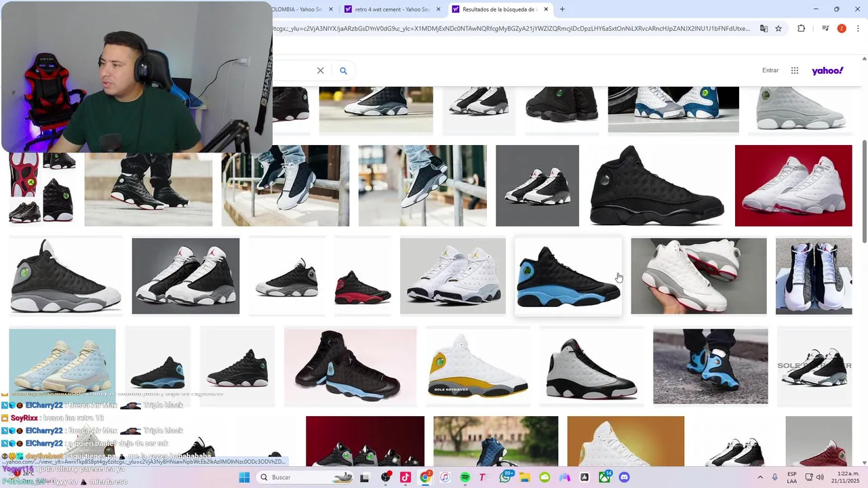Click the Yahoo search magnifier icon
The width and height of the screenshot is (868, 488).
[x=343, y=70]
